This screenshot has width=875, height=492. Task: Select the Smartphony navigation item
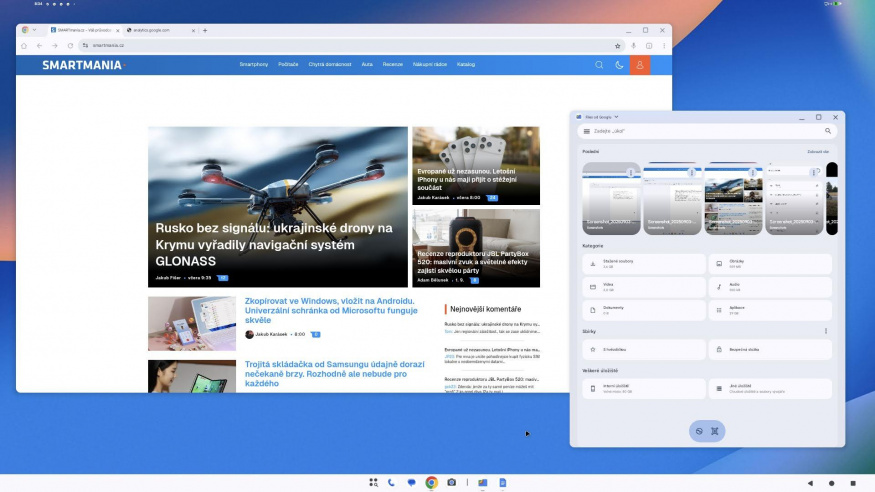[x=253, y=65]
